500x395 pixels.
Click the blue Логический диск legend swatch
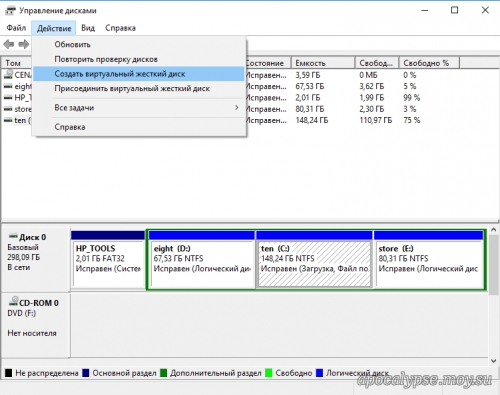319,373
